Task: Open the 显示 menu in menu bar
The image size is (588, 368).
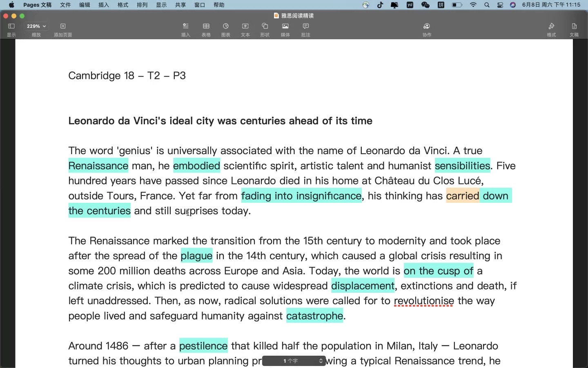Action: pyautogui.click(x=161, y=5)
